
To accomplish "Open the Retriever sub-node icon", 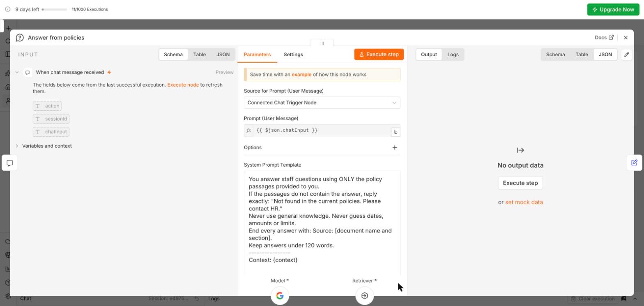I will 364,296.
